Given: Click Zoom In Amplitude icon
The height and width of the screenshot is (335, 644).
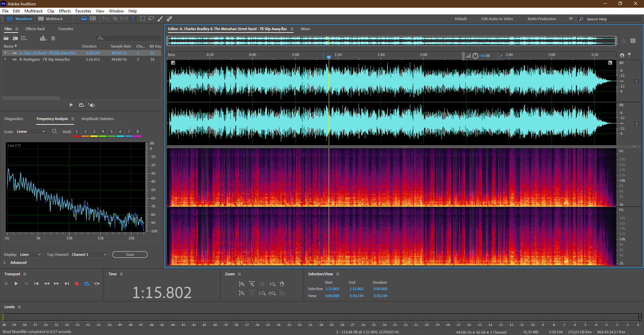Looking at the screenshot, I should pos(241,284).
